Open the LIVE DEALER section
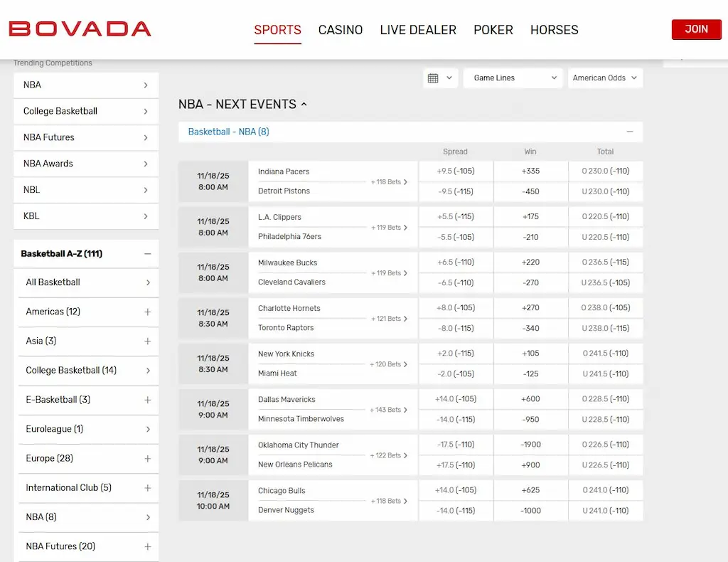The width and height of the screenshot is (728, 562). click(418, 30)
